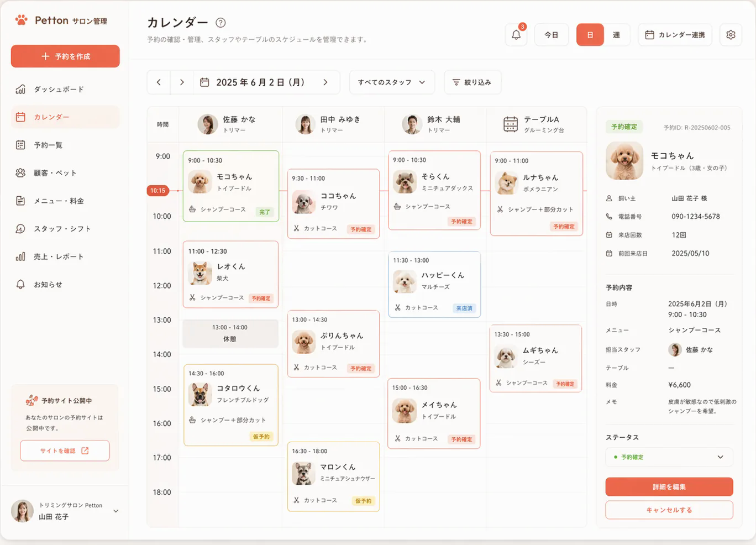
Task: Click the 13:00 - 14:00 休憩 block
Action: pyautogui.click(x=230, y=333)
